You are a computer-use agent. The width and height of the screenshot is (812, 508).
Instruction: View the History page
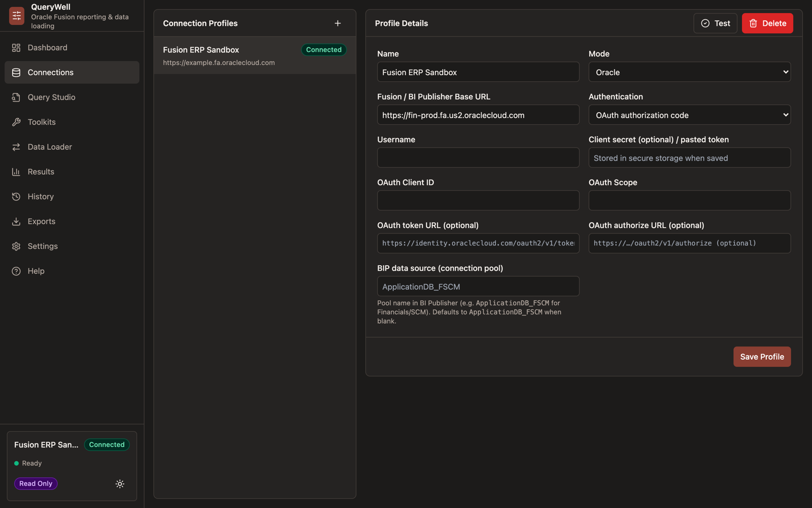pyautogui.click(x=72, y=197)
